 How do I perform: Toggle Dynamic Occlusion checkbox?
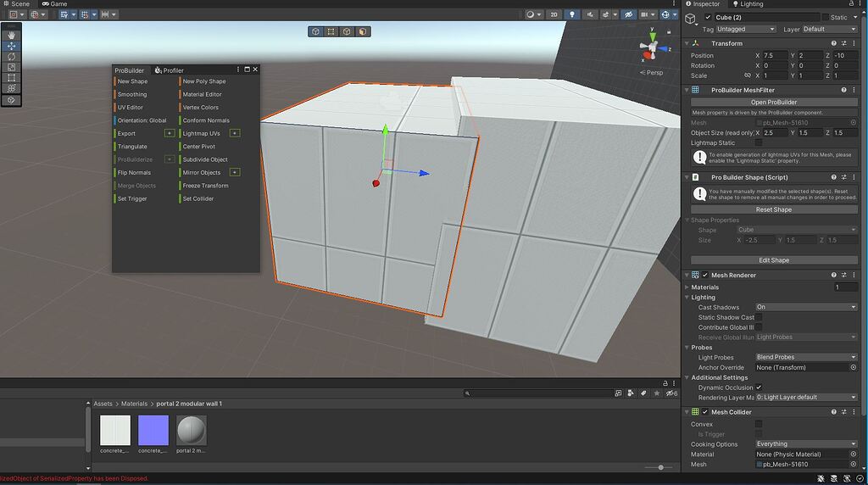point(759,387)
